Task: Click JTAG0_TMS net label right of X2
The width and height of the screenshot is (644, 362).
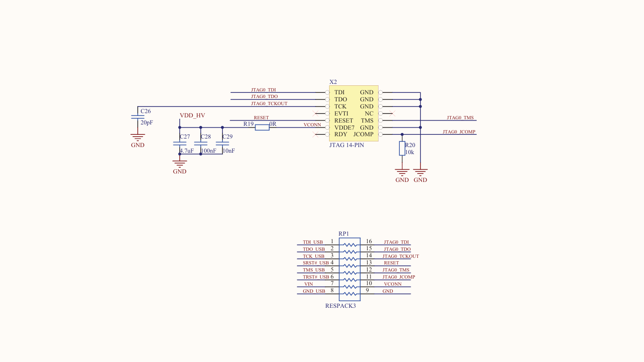Action: tap(460, 118)
